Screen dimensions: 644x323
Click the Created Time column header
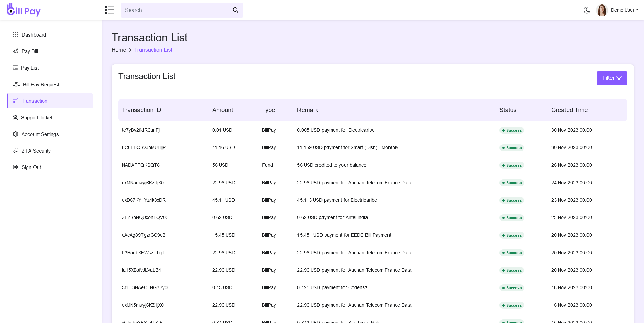click(x=570, y=110)
